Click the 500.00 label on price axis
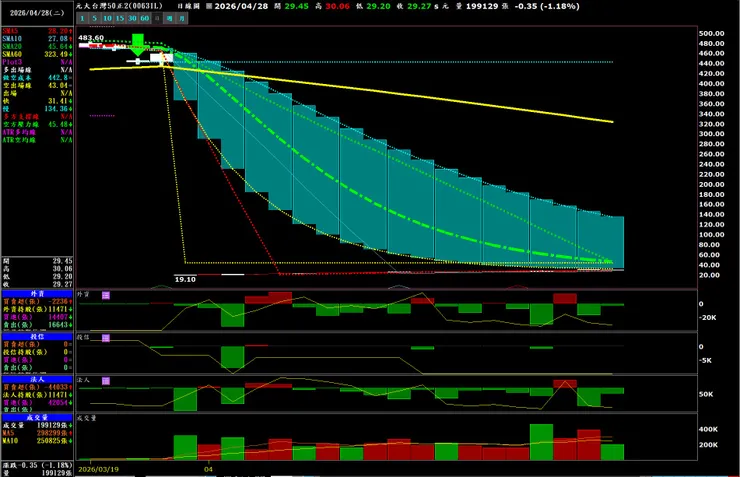The image size is (740, 477). [x=711, y=33]
